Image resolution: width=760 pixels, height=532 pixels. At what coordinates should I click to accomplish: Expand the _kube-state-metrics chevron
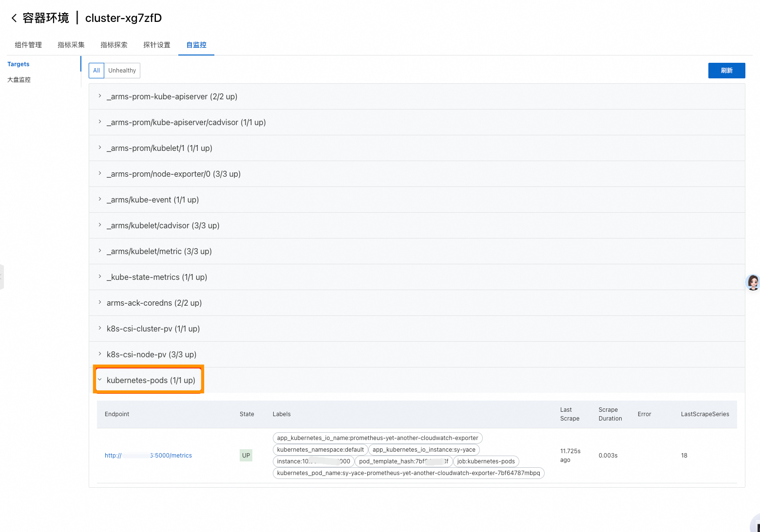pos(100,277)
